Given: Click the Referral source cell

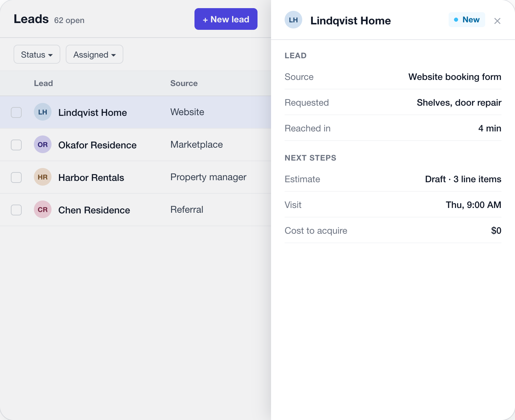Looking at the screenshot, I should click(187, 210).
